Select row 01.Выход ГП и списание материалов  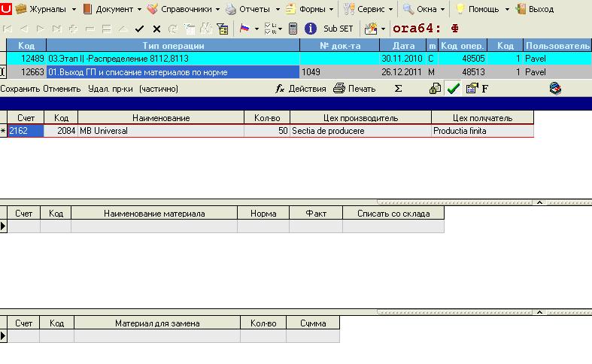tap(299, 72)
